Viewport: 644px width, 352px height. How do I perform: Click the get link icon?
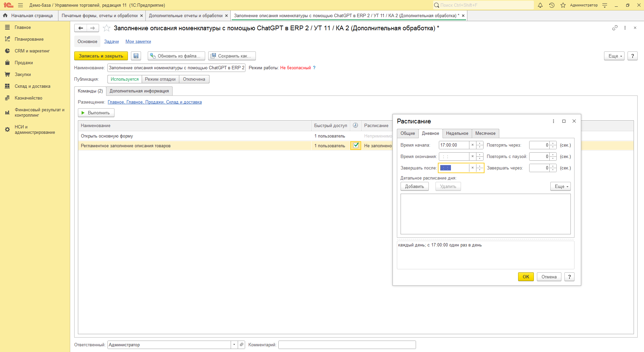coord(615,28)
